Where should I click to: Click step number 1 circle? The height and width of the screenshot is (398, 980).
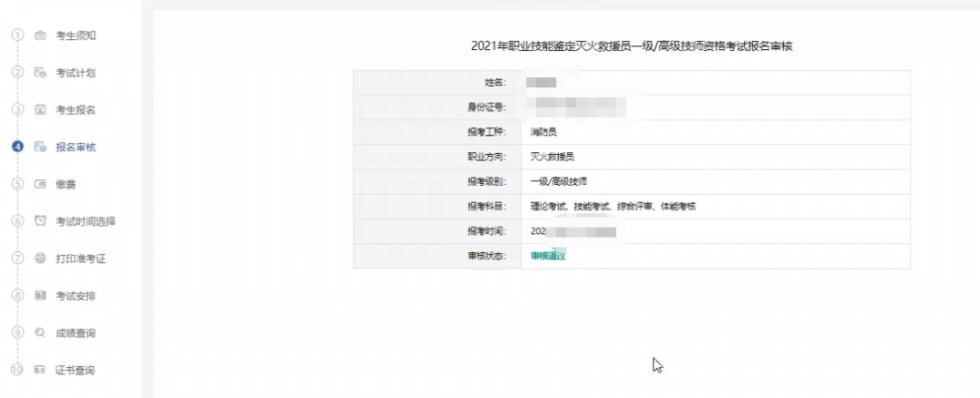pyautogui.click(x=17, y=35)
